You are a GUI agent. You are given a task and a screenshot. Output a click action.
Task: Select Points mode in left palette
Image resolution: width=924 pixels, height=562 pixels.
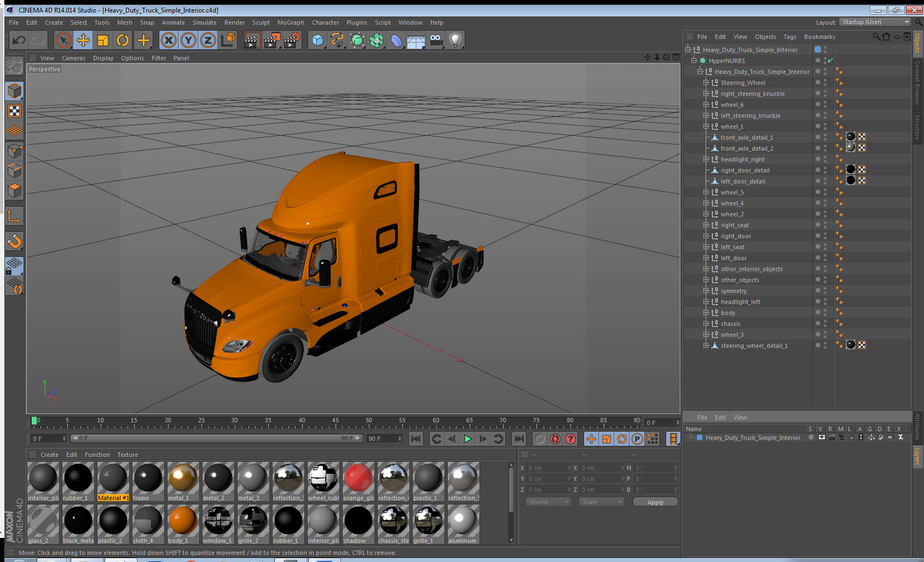15,151
